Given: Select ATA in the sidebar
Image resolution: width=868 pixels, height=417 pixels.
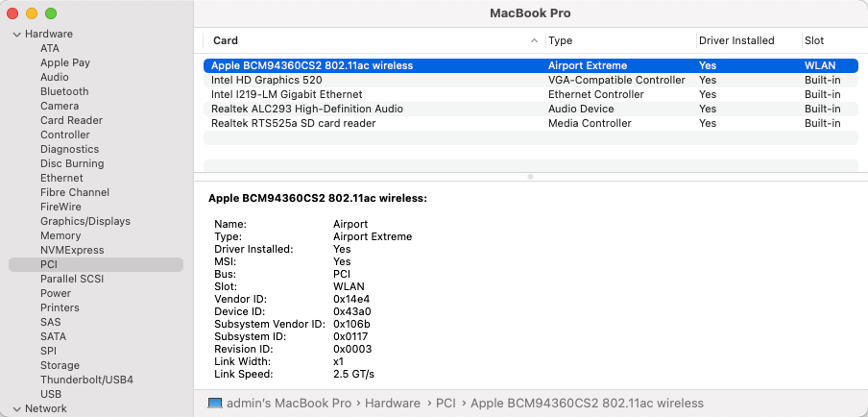Looking at the screenshot, I should [x=50, y=48].
